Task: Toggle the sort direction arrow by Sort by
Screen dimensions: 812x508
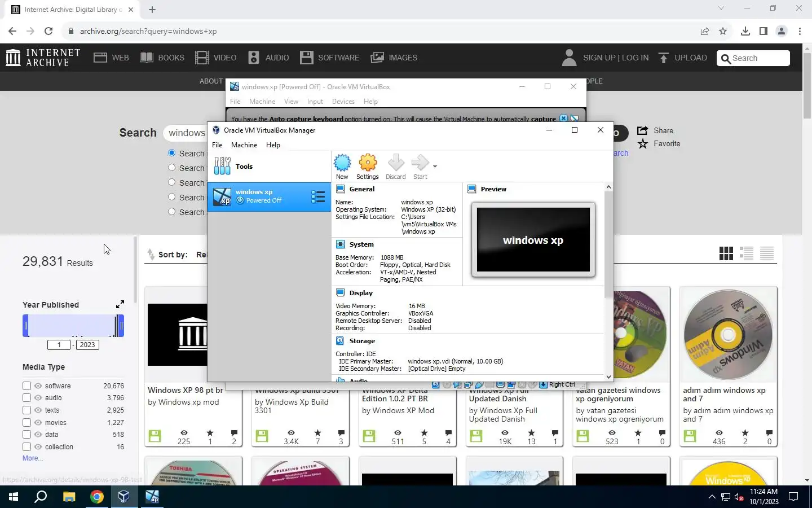Action: (151, 255)
